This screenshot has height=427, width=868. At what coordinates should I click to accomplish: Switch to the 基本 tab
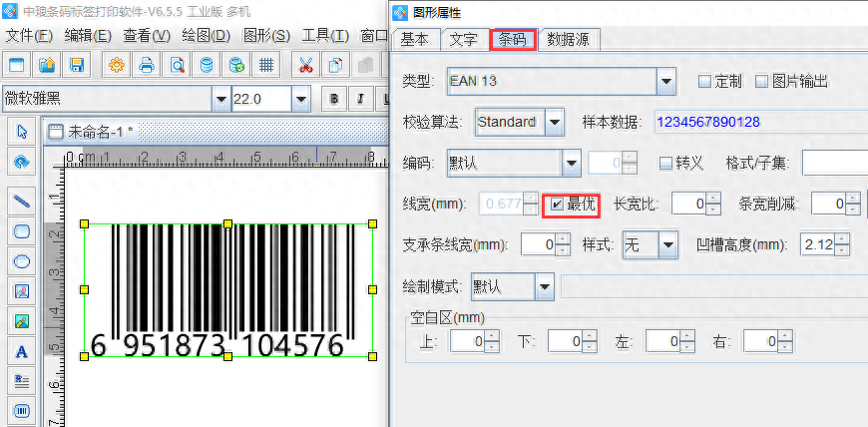pos(415,39)
